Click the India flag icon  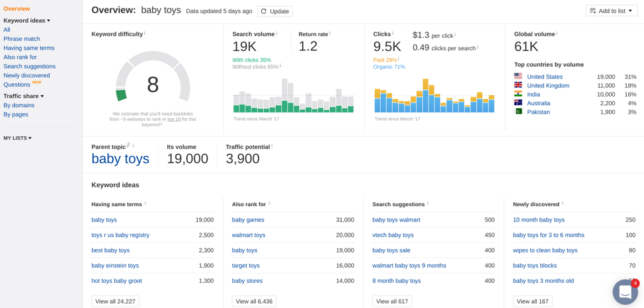pos(518,95)
